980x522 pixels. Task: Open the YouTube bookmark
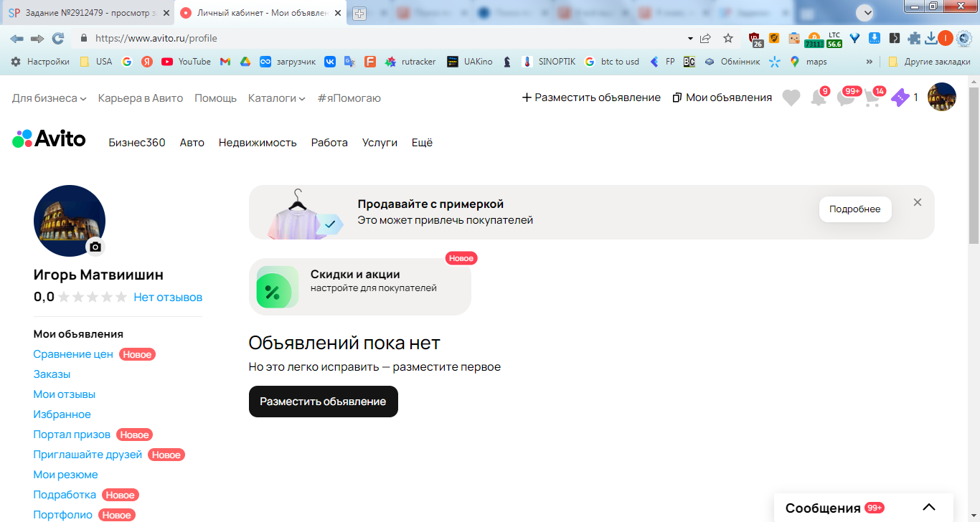click(186, 62)
